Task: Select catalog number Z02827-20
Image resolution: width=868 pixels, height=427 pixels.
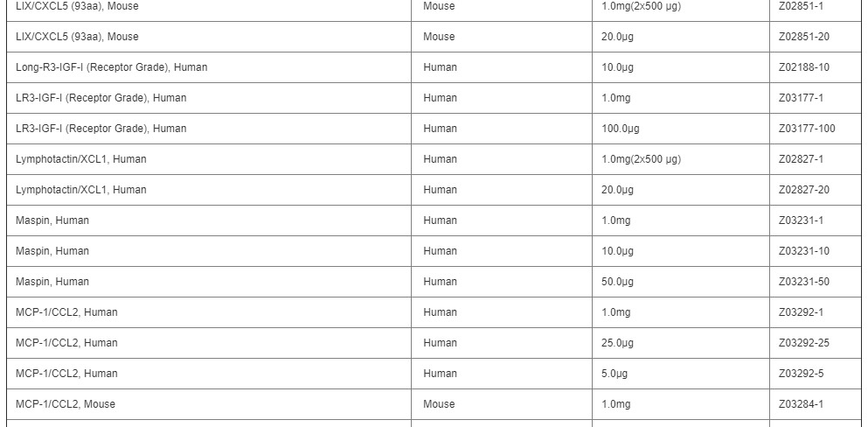Action: pyautogui.click(x=804, y=190)
